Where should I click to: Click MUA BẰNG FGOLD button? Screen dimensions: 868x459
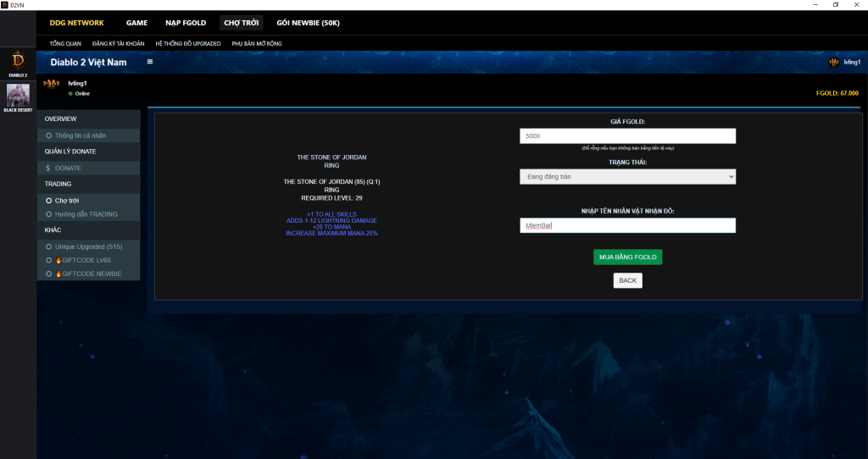coord(628,257)
